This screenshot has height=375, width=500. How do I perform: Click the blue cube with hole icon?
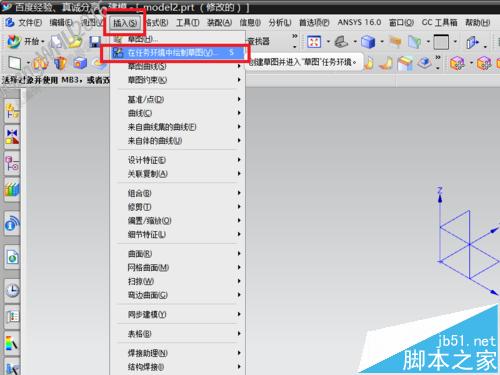coord(80,63)
